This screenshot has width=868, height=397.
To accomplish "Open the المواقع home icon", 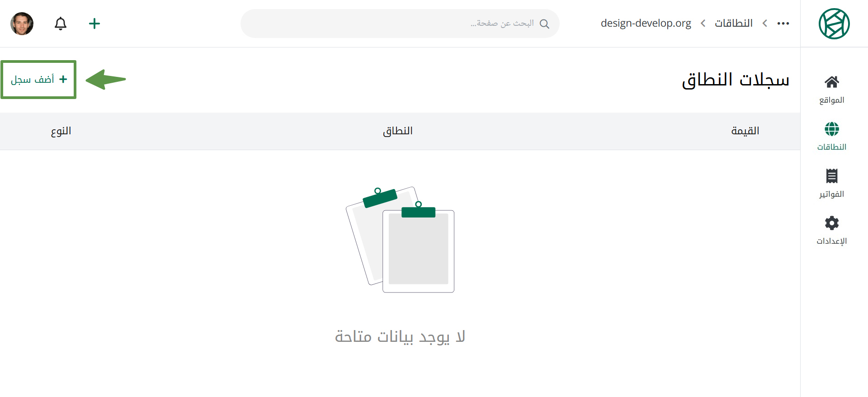I will click(x=831, y=82).
